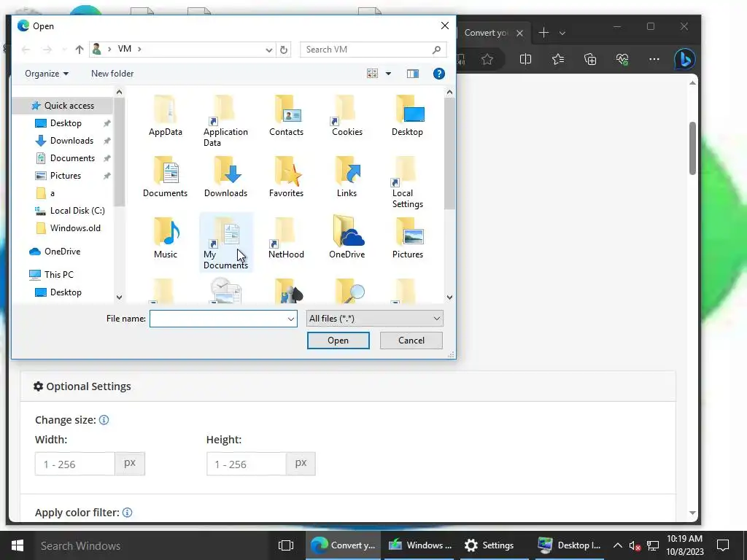The height and width of the screenshot is (560, 747).
Task: Open Edge Settings and more menu
Action: pos(654,60)
